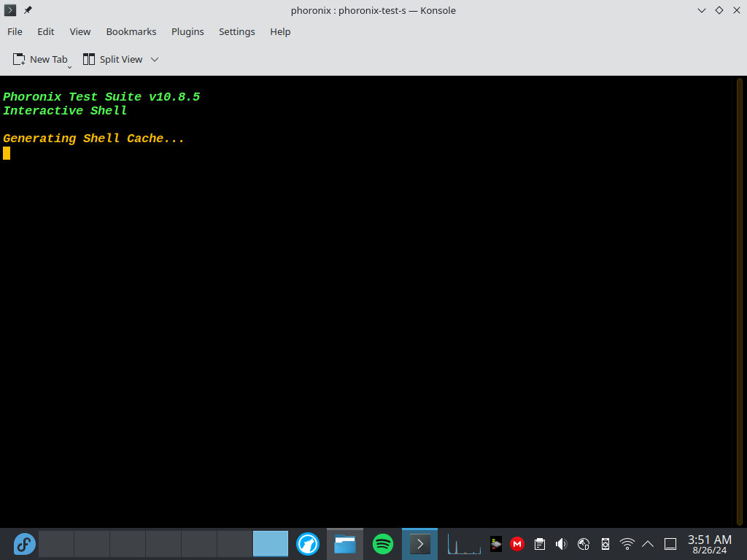Open the Settings menu
The width and height of the screenshot is (747, 560).
coord(237,31)
